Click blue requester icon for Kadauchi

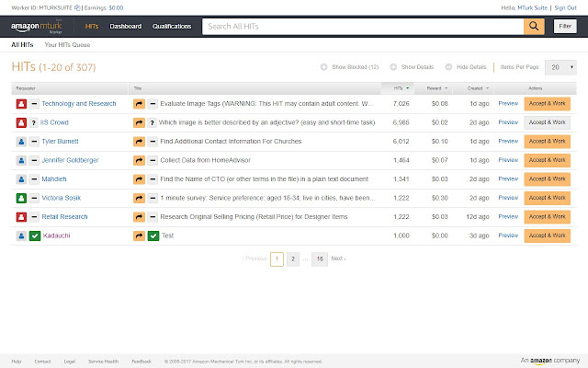[21, 236]
